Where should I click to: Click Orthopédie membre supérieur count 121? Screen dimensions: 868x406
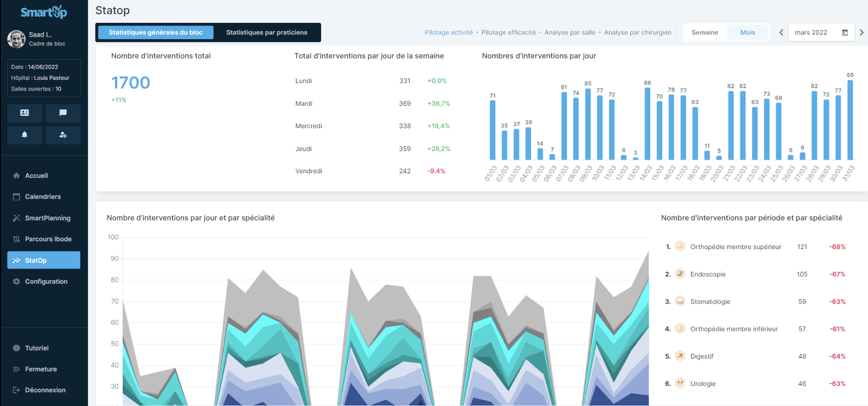tap(802, 247)
